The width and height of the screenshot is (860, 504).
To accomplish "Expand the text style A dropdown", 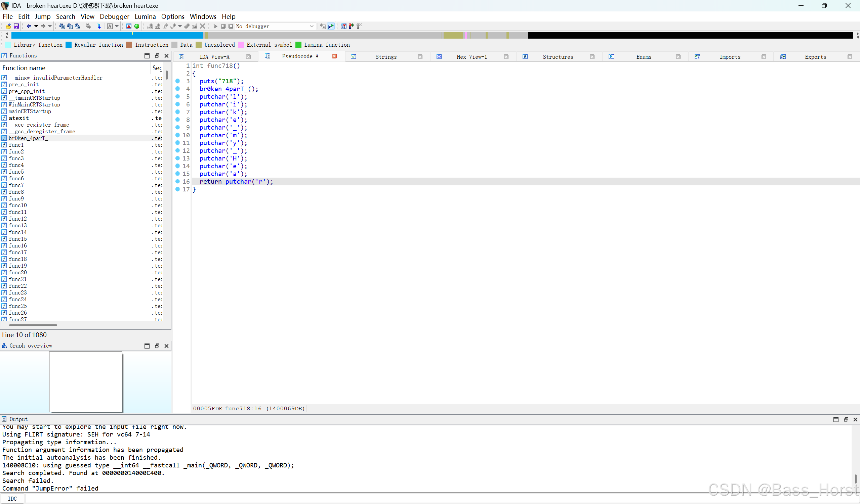I will pyautogui.click(x=117, y=26).
